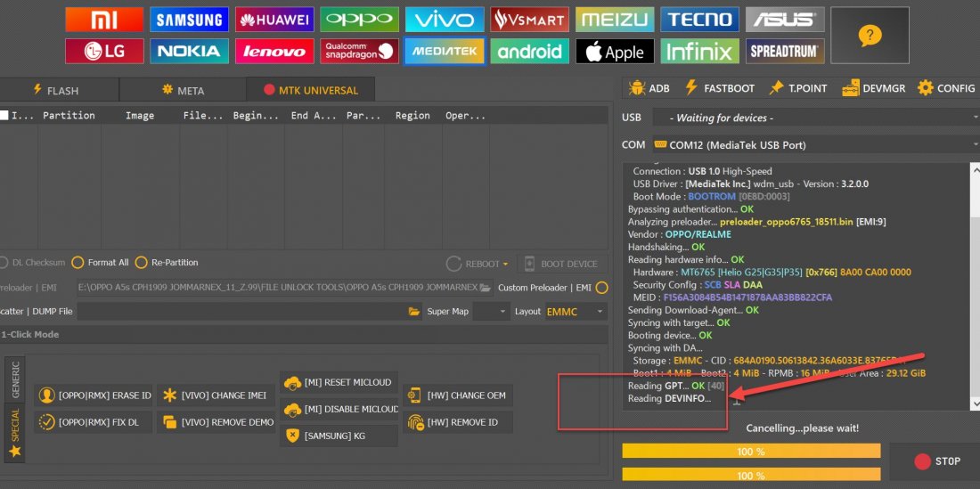Viewport: 980px width, 489px height.
Task: Open the Apple brand tile
Action: point(615,51)
